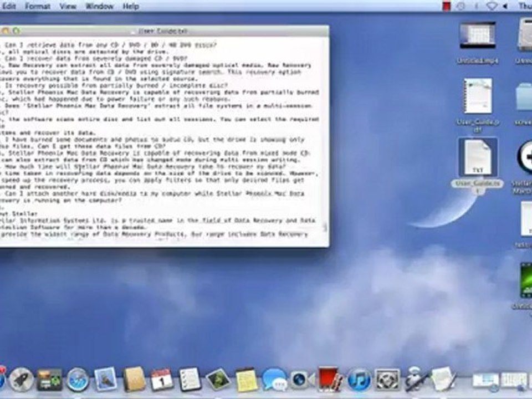Screen dimensions: 532x399
Task: Open Messages speech bubble icon in Dock
Action: 274,380
